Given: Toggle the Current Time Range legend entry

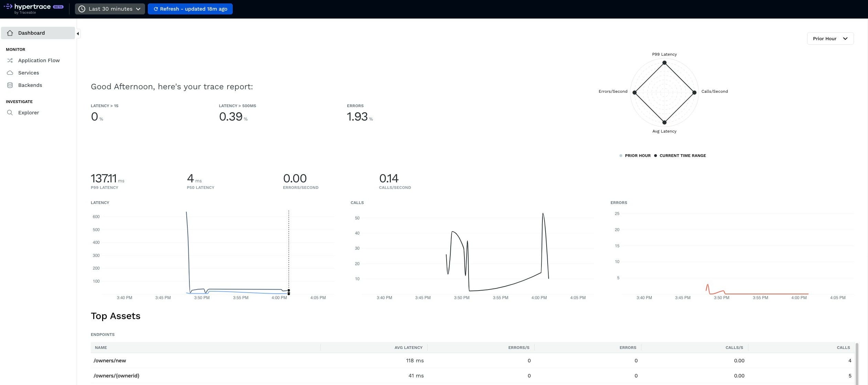Looking at the screenshot, I should 682,156.
